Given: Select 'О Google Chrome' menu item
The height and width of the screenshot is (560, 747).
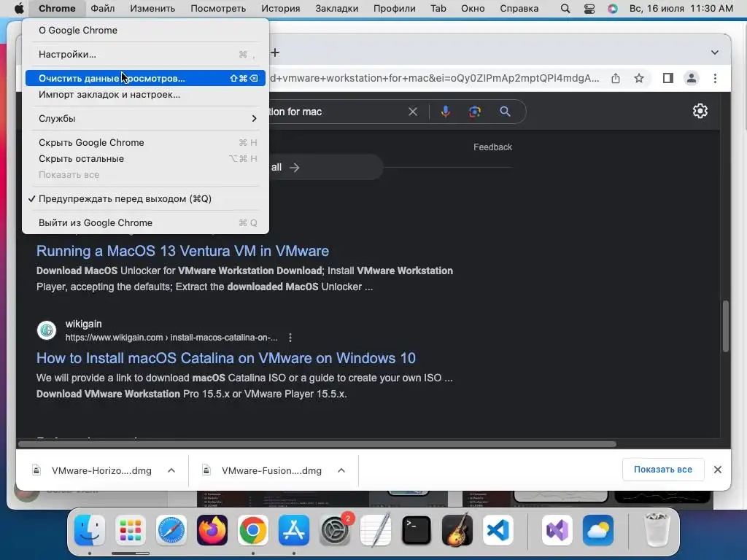Looking at the screenshot, I should pos(144,31).
